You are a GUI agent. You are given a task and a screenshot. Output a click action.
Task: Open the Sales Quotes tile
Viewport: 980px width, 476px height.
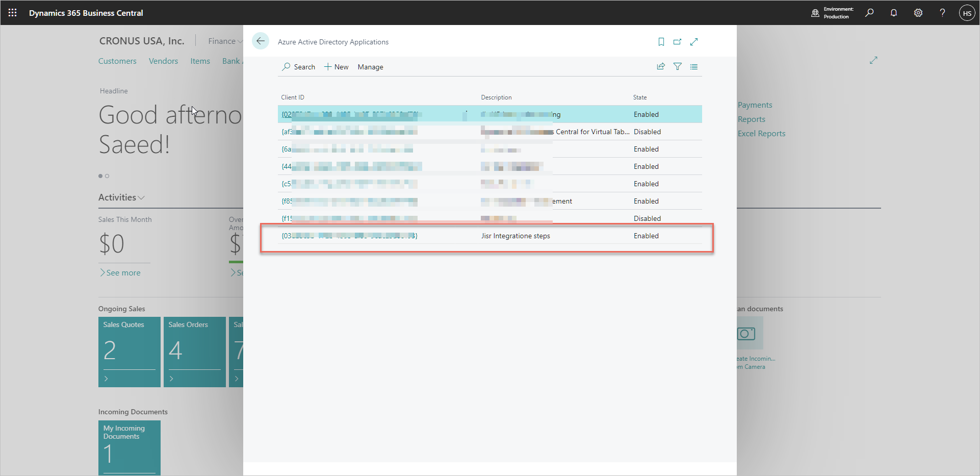coord(129,352)
